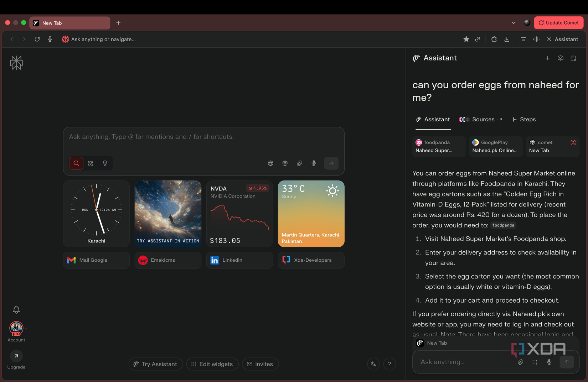The image size is (588, 382).
Task: Start a new Assistant thread with plus icon
Action: point(547,58)
